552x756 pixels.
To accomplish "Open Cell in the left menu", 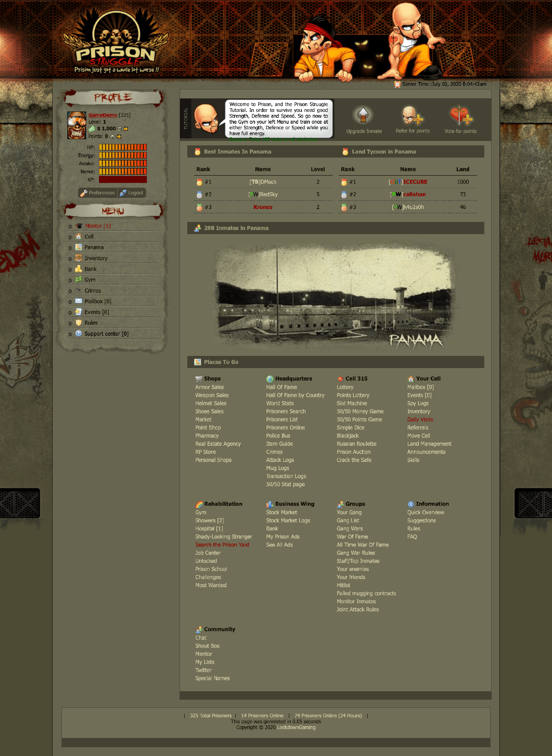I will [x=89, y=237].
